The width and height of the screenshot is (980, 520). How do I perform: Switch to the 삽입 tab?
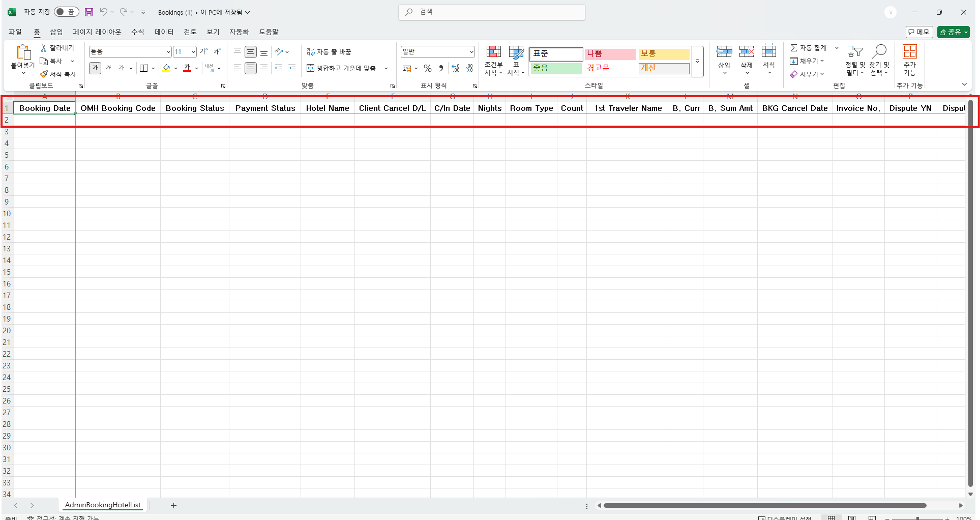56,32
